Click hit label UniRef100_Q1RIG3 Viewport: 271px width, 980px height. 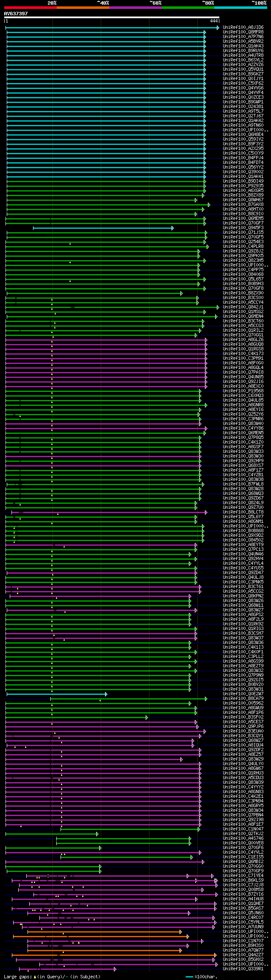243,629
